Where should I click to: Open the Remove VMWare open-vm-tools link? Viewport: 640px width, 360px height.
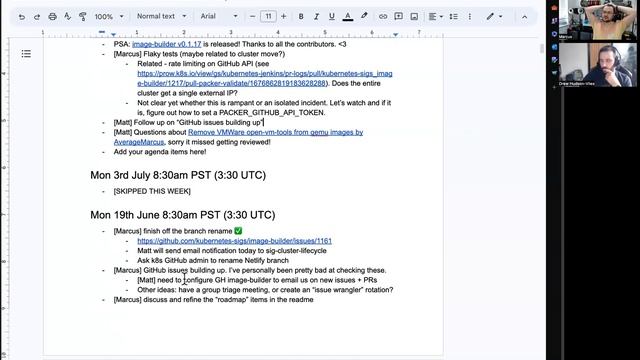click(x=276, y=132)
